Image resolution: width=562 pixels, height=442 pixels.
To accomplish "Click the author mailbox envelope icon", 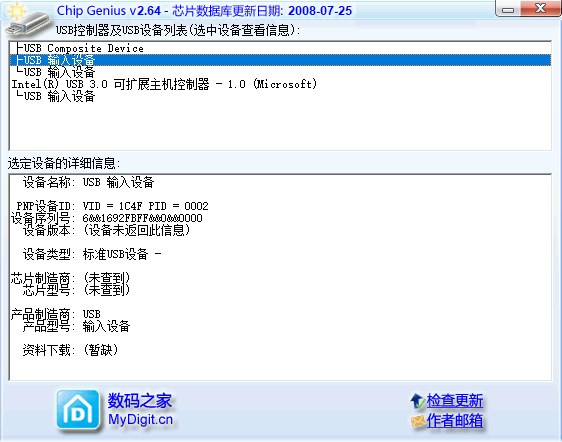I will (x=418, y=421).
